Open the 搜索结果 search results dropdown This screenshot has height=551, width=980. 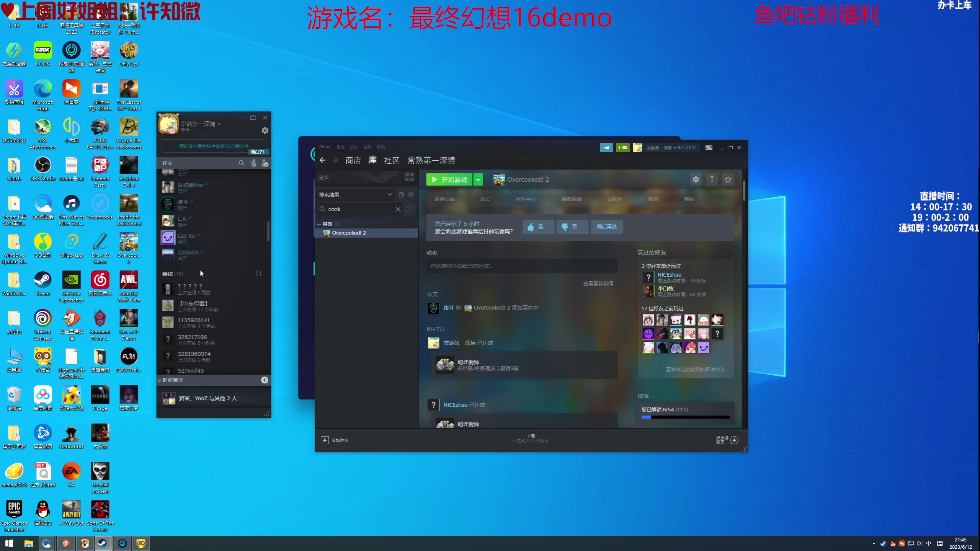pyautogui.click(x=389, y=194)
